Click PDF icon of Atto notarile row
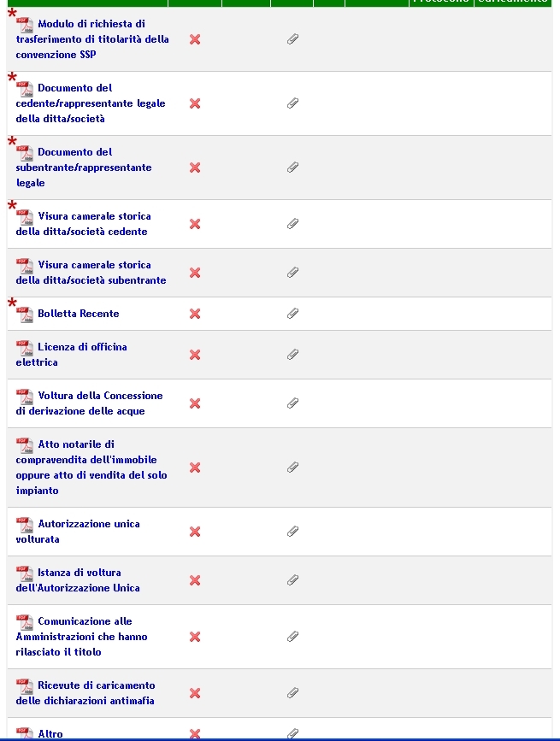560x741 pixels. click(25, 445)
